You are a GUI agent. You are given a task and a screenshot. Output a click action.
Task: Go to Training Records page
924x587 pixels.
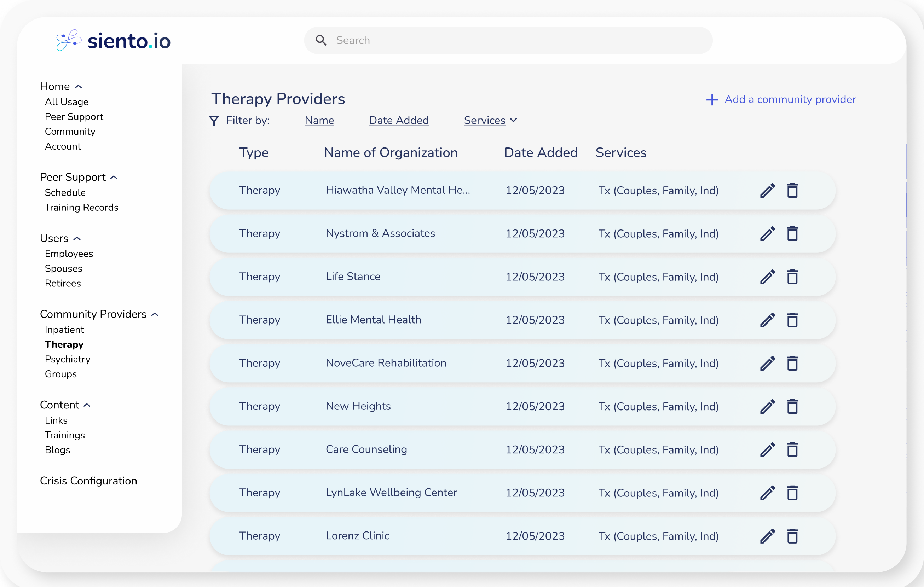click(x=81, y=207)
